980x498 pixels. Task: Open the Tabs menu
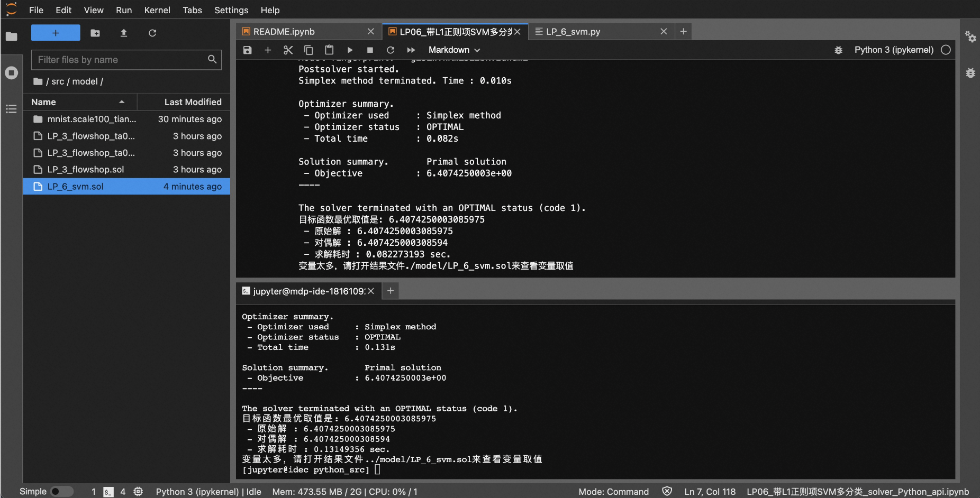[x=192, y=10]
